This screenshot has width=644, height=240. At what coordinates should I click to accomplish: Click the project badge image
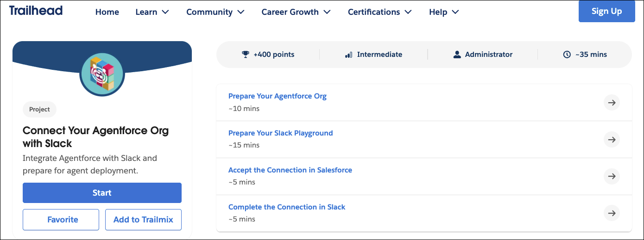click(102, 74)
